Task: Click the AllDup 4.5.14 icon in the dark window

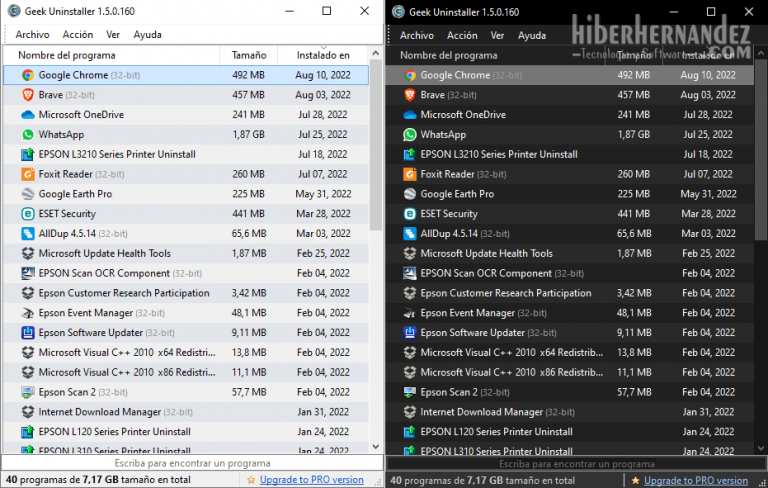Action: pyautogui.click(x=410, y=233)
